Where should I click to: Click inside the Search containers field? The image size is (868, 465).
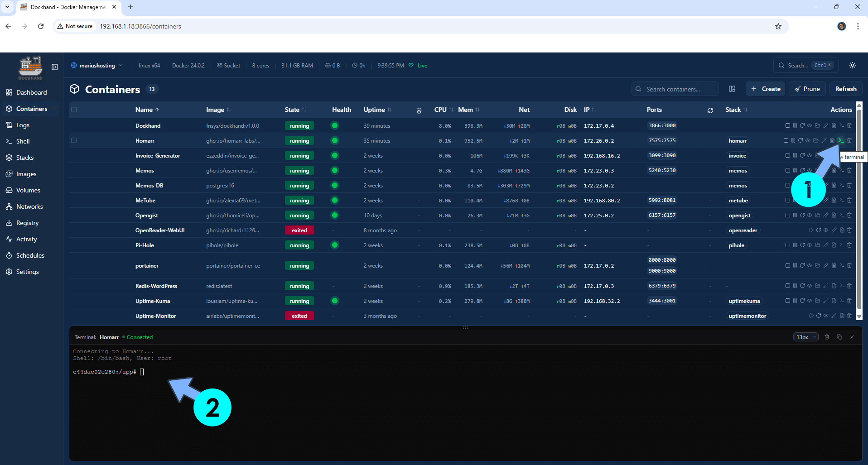(x=675, y=89)
